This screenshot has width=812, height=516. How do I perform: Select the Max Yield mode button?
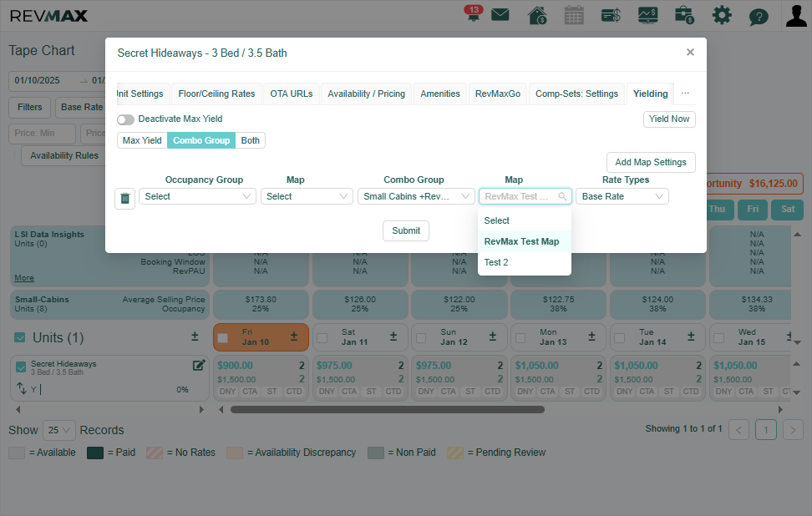142,140
